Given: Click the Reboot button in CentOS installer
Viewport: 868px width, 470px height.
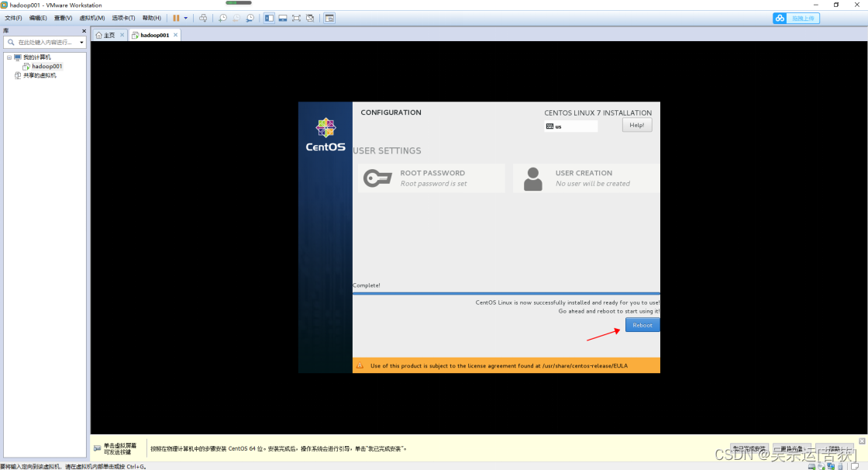Looking at the screenshot, I should 642,325.
